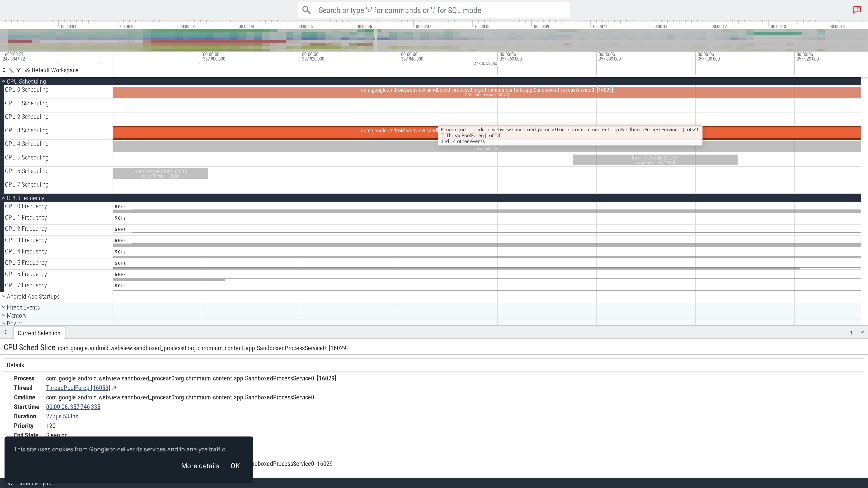Image resolution: width=868 pixels, height=488 pixels.
Task: Collapse the CPU Scheduling group
Action: tap(4, 81)
